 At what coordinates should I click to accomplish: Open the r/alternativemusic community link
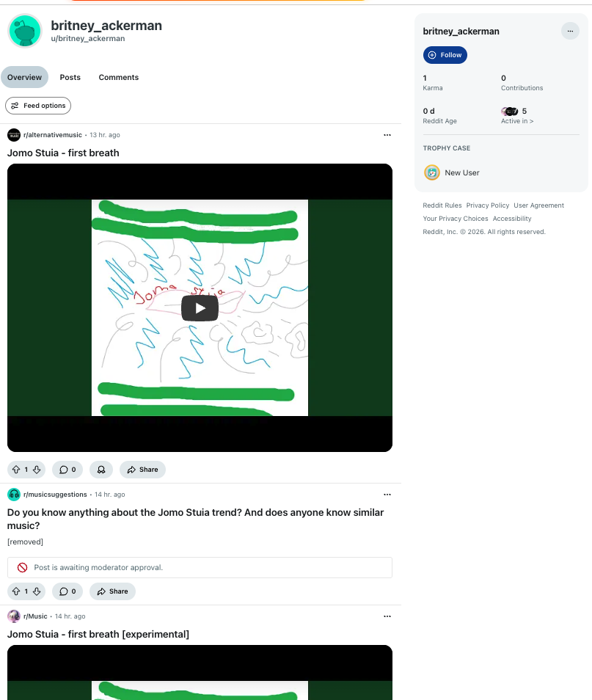pyautogui.click(x=53, y=135)
